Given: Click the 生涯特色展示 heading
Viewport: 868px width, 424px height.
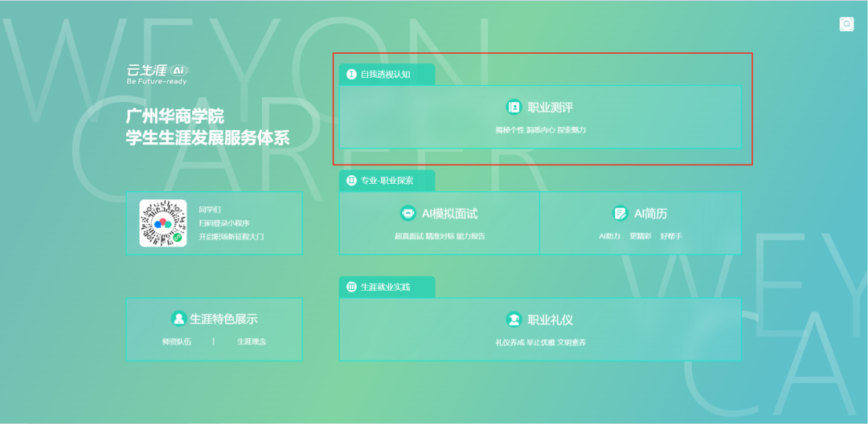Looking at the screenshot, I should (x=223, y=319).
